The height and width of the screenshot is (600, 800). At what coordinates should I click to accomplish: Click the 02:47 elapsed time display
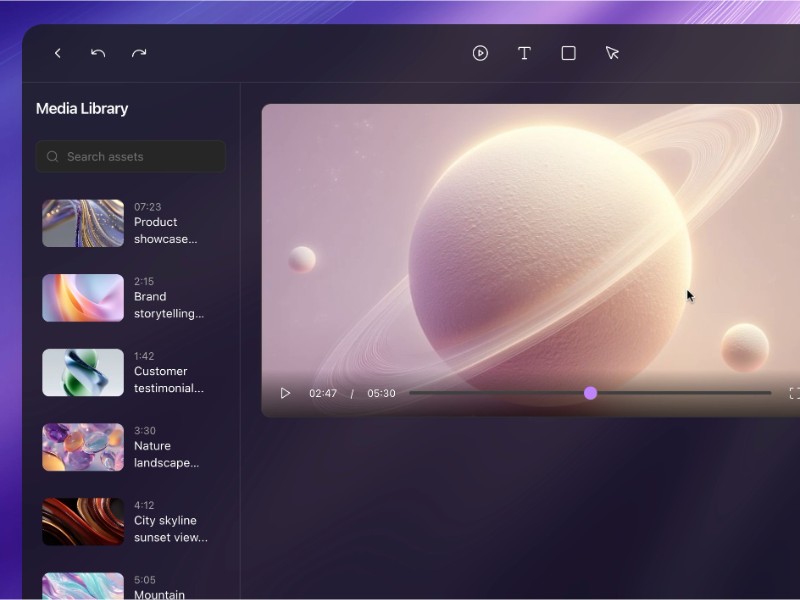(x=322, y=393)
